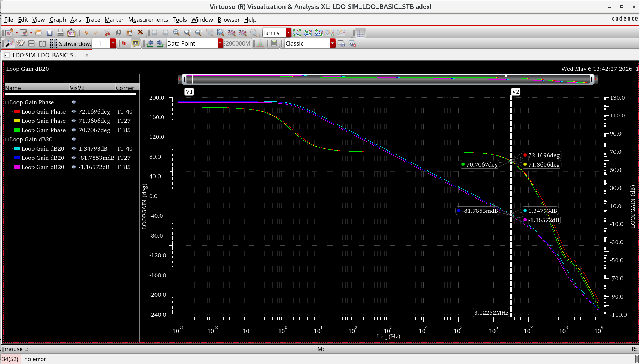Hide the Loop Gain dB20 TT27 trace
The image size is (639, 364).
[x=74, y=158]
